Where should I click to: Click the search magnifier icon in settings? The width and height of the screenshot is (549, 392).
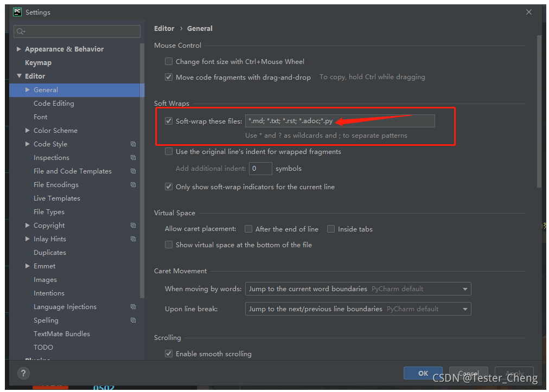click(20, 31)
